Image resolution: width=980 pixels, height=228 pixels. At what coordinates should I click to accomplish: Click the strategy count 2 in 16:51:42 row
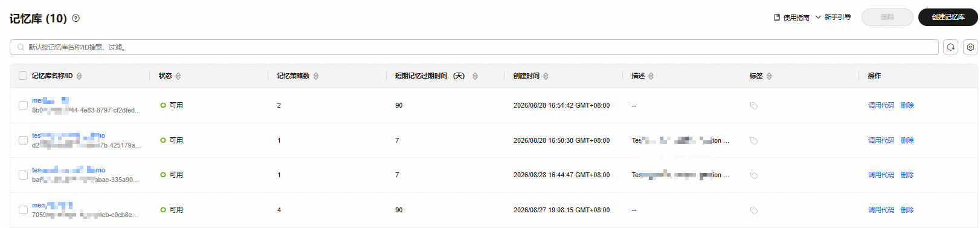[x=279, y=105]
